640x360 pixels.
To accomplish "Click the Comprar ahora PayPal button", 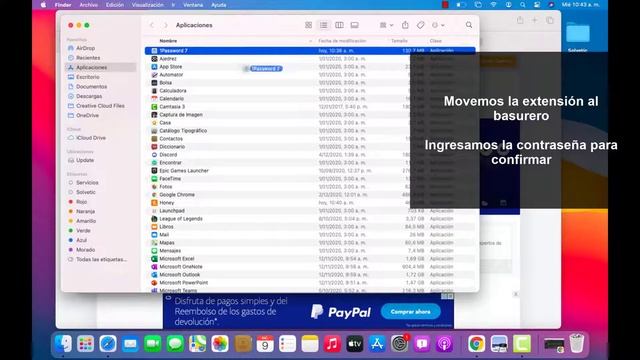I will coord(411,312).
